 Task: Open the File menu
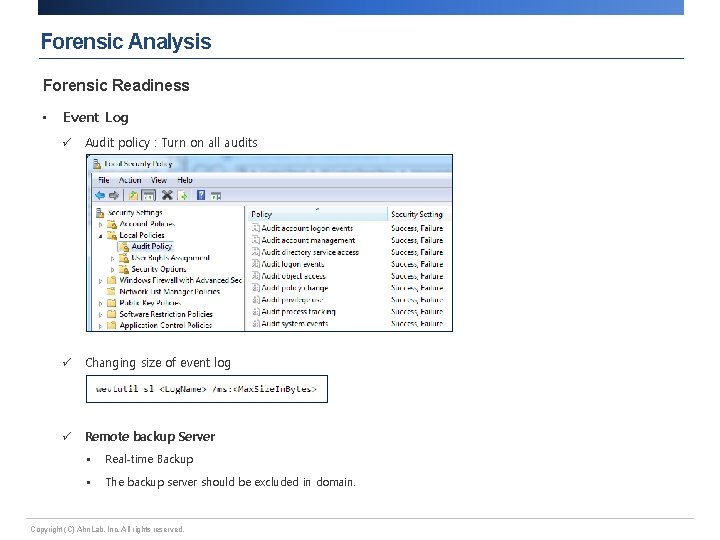[104, 180]
